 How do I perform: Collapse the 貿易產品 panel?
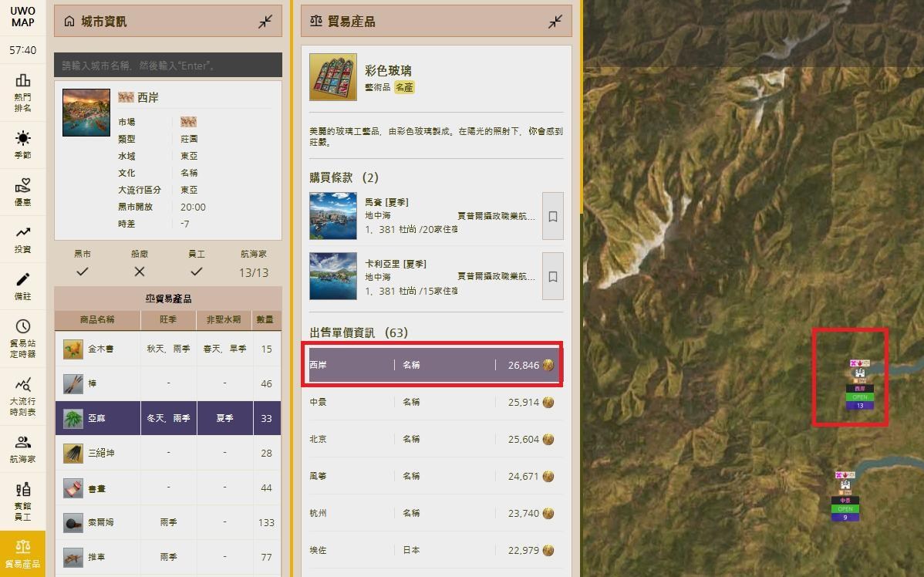tap(555, 21)
